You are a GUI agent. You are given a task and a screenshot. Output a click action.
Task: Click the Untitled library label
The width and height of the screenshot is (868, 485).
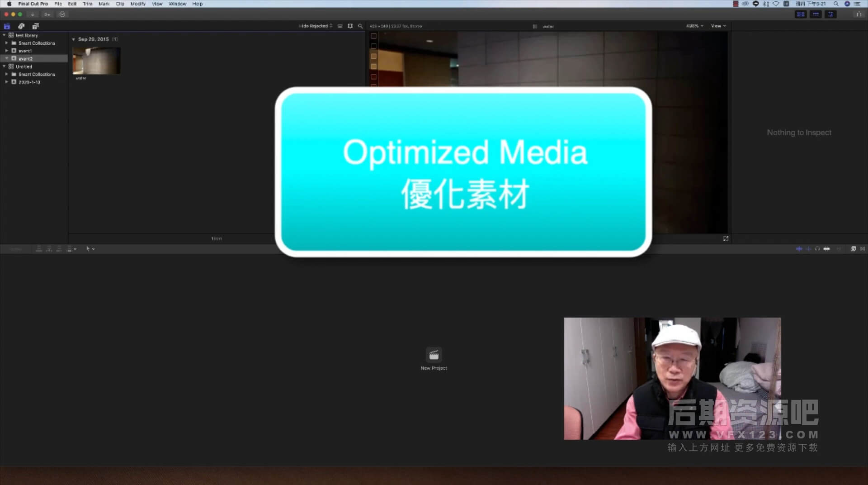point(24,67)
